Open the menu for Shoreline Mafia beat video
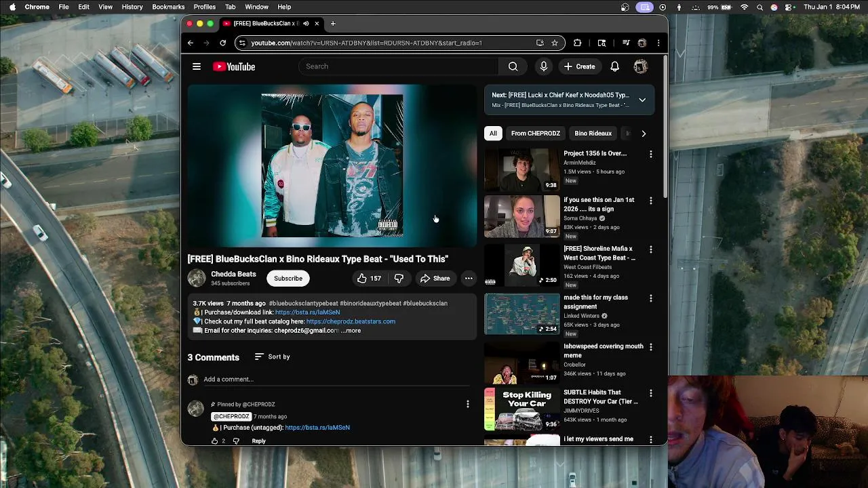 tap(650, 249)
